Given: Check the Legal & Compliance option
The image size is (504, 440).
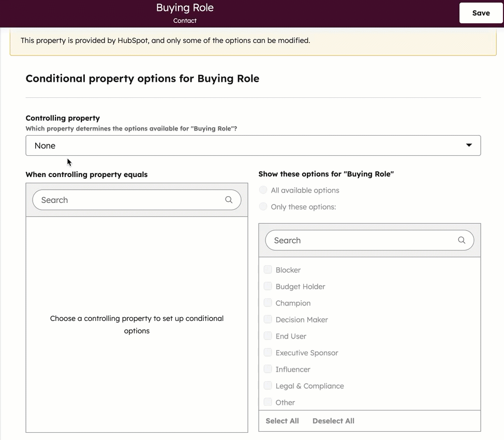Looking at the screenshot, I should coord(268,386).
